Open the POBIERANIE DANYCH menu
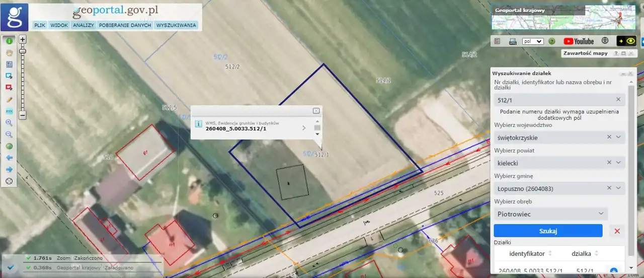Image resolution: width=644 pixels, height=278 pixels. pos(125,25)
